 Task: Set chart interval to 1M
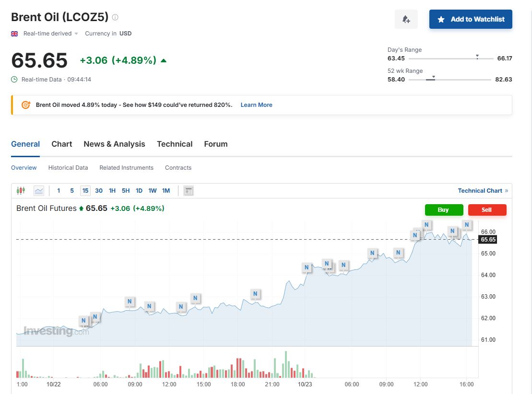(x=166, y=191)
